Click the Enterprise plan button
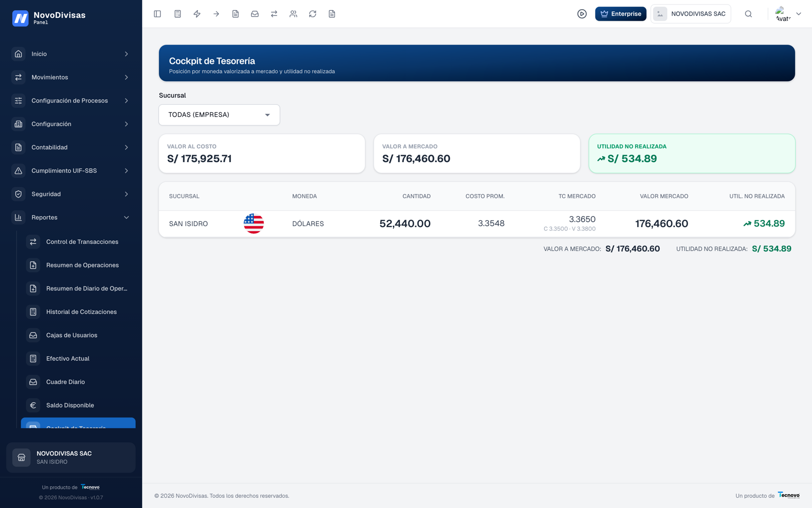 pyautogui.click(x=621, y=14)
